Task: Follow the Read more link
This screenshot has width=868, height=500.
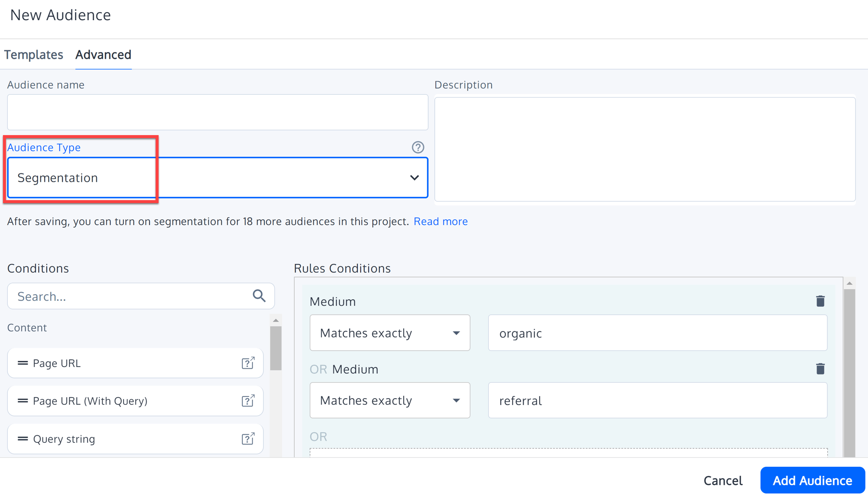Action: 440,221
